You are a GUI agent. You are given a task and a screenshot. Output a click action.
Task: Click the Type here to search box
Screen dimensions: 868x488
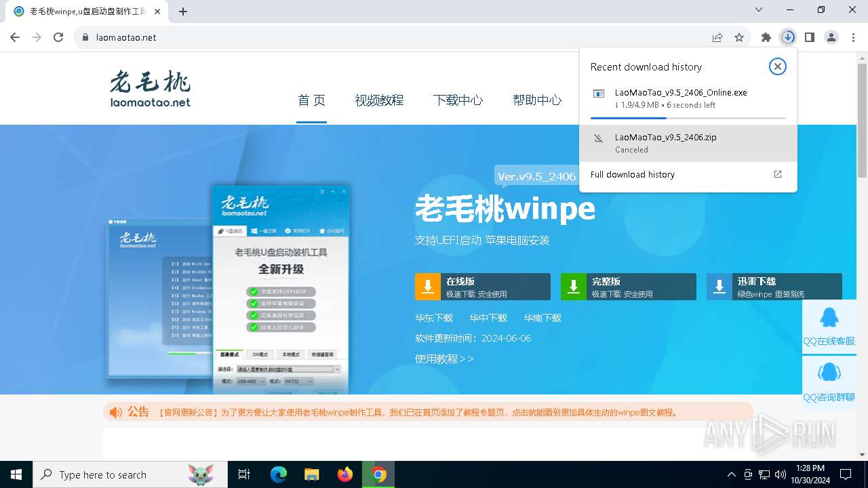tap(130, 474)
